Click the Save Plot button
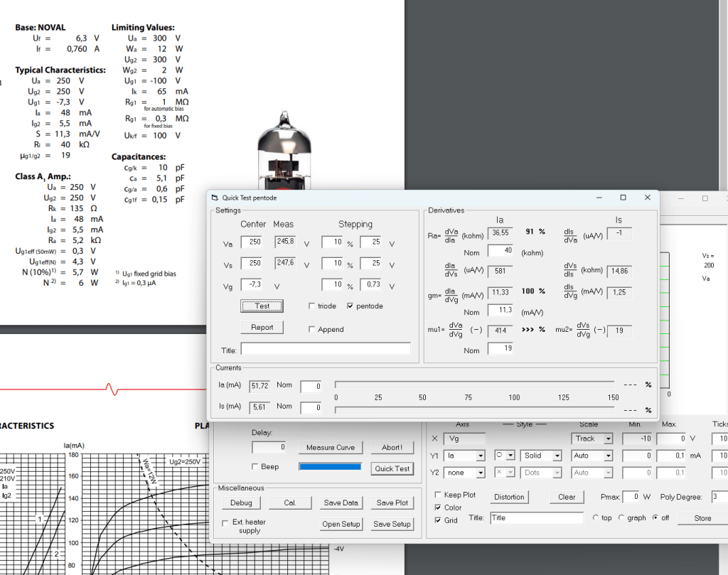Screen dimensions: 728x575 pyautogui.click(x=392, y=503)
